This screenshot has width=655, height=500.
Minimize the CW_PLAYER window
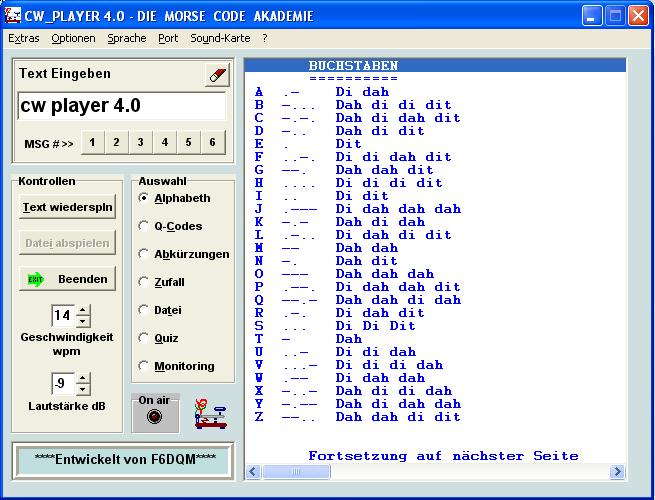coord(592,16)
